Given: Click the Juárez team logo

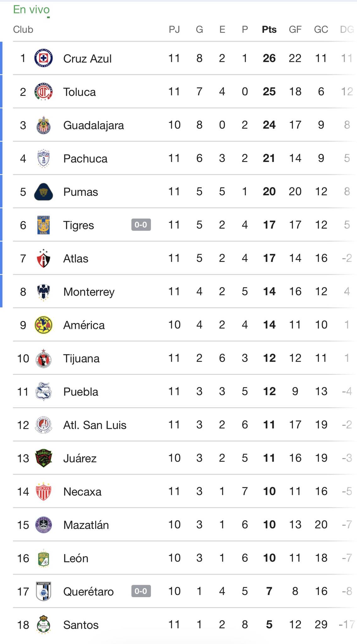Looking at the screenshot, I should [x=43, y=458].
